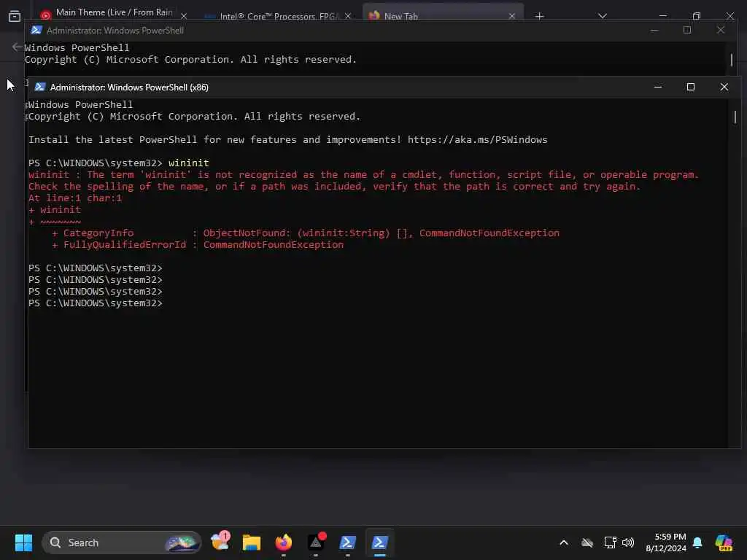The height and width of the screenshot is (560, 747).
Task: Click the https://aka.ms/PSWindows URL text
Action: (477, 139)
